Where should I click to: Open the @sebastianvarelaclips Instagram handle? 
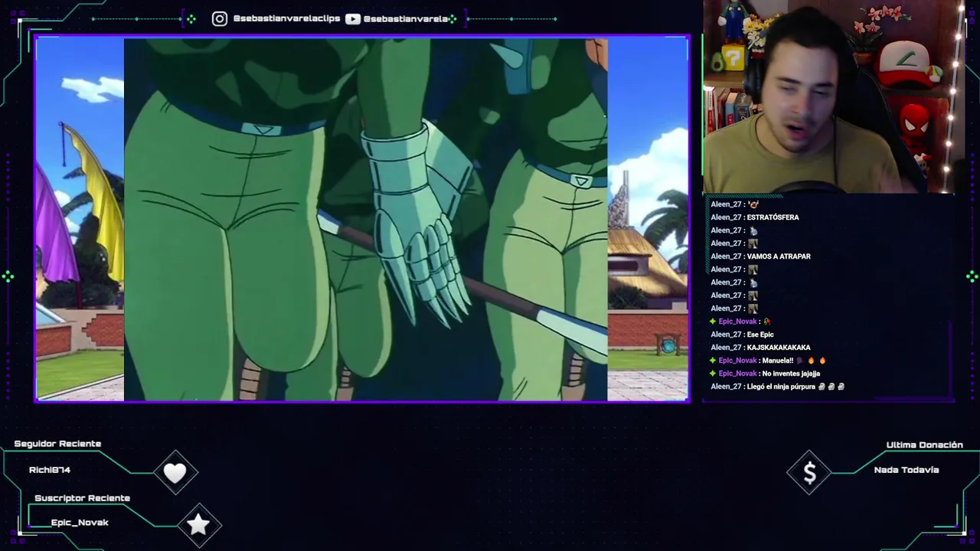coord(286,18)
